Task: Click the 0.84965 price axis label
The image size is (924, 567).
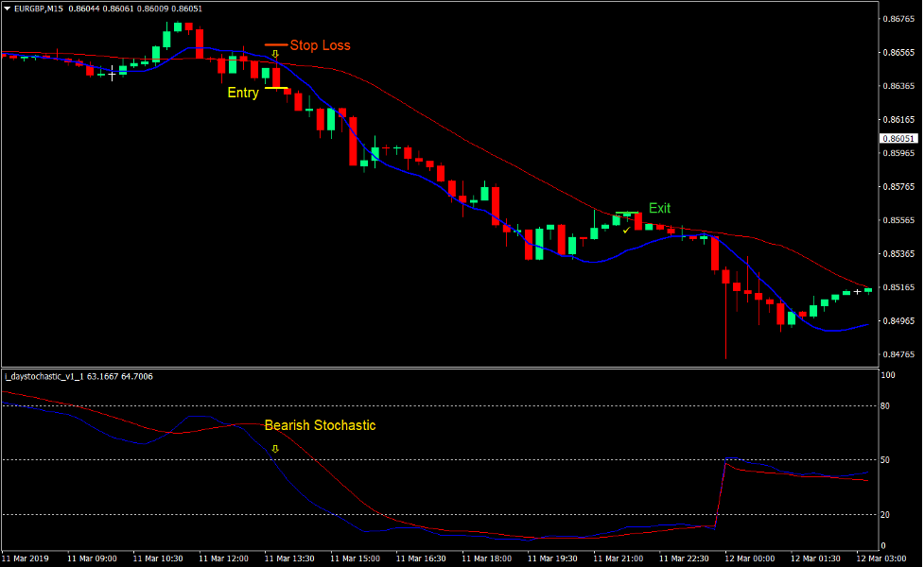Action: pos(898,321)
